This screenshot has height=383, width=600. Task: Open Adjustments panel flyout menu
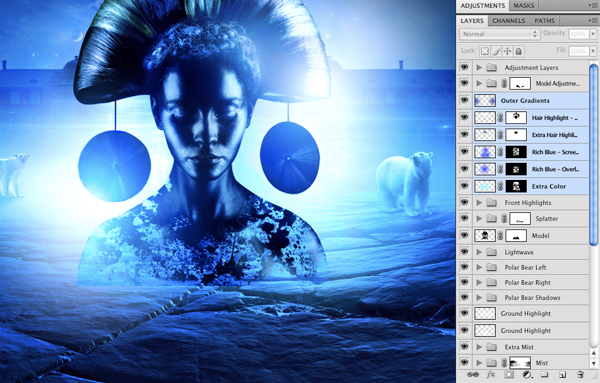[592, 5]
